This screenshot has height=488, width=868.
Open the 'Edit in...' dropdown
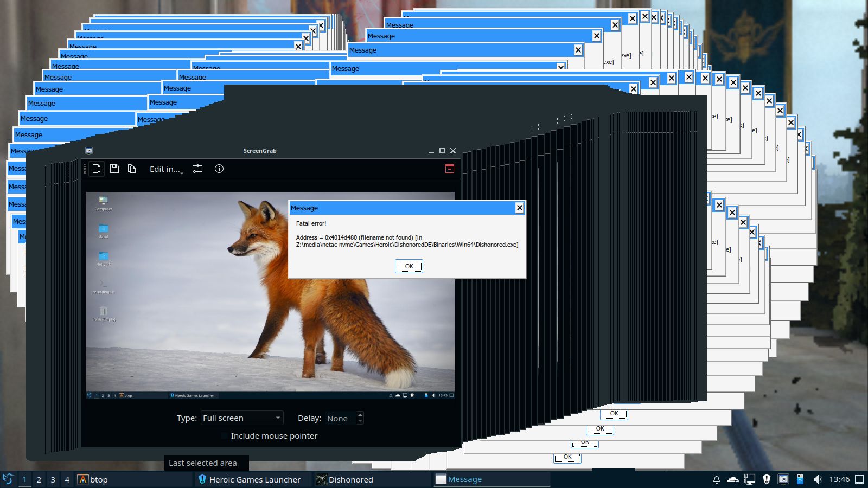click(166, 169)
